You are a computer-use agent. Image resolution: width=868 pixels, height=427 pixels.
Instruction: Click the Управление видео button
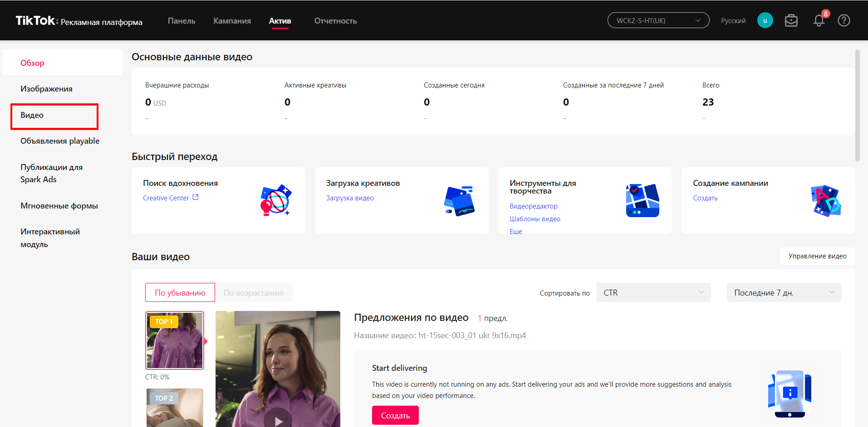[x=817, y=256]
